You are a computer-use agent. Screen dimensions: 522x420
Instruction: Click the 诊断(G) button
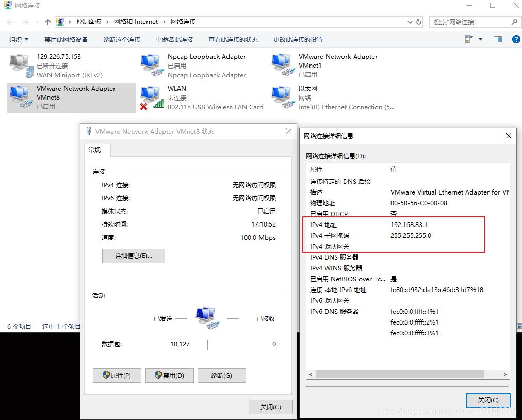pos(222,376)
